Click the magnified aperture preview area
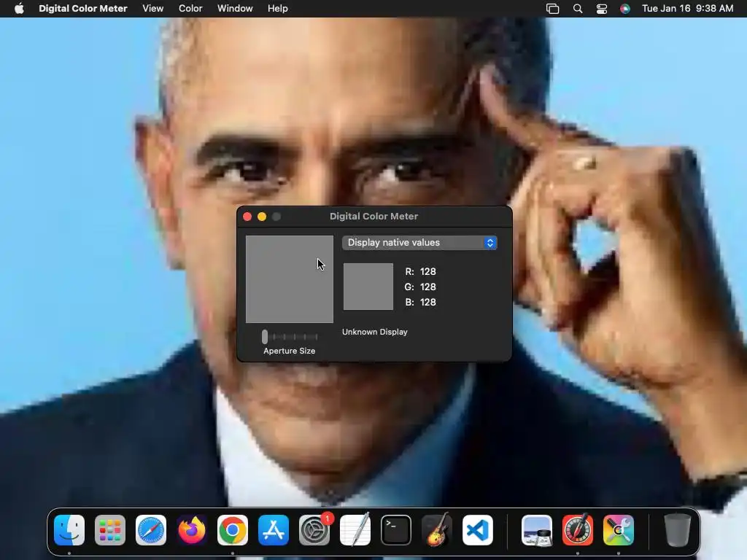Screen dimensions: 747x560 coord(289,279)
